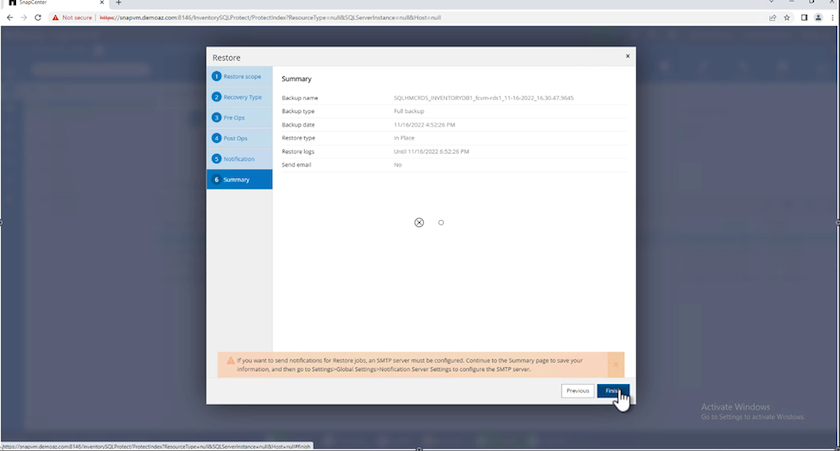Image resolution: width=840 pixels, height=451 pixels.
Task: Click the SMTP warning triangle icon
Action: 231,360
